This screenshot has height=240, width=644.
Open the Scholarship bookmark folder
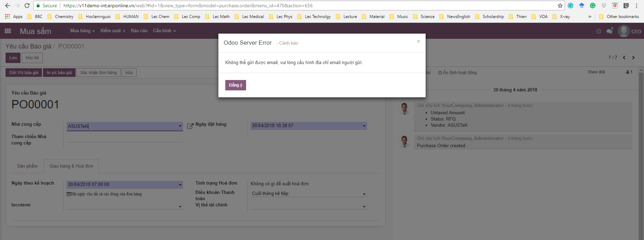[490, 17]
